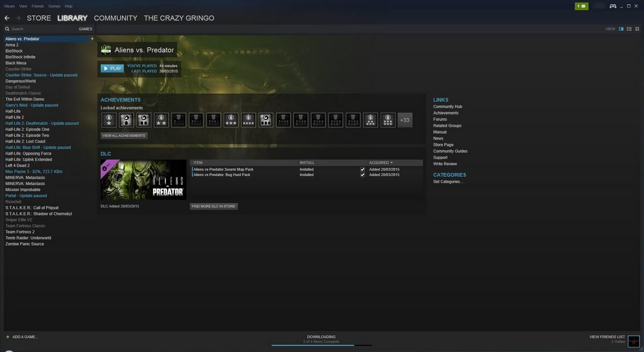644x352 pixels.
Task: Switch to grid view icon
Action: tap(636, 29)
